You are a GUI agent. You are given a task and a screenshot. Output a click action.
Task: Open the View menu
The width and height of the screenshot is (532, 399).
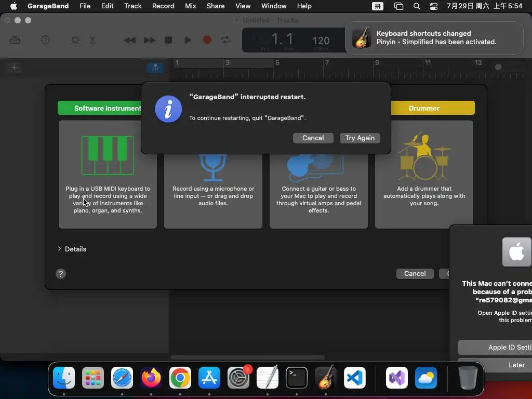pyautogui.click(x=243, y=6)
